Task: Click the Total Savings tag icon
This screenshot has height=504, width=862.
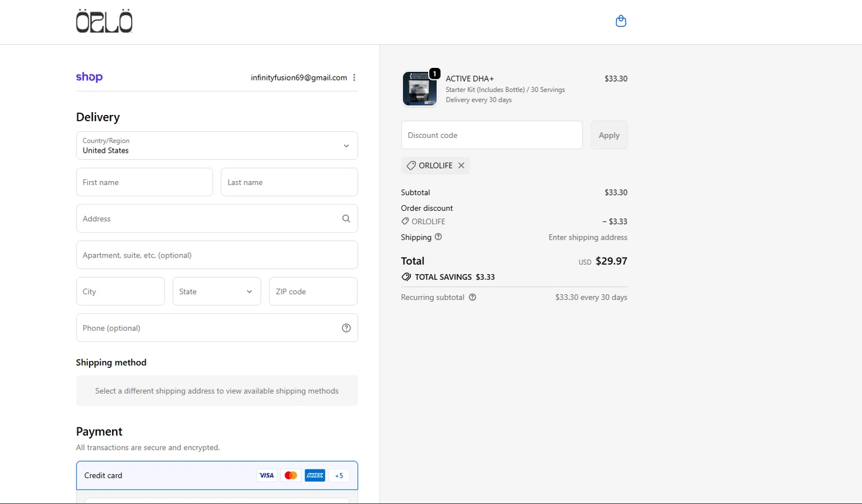Action: [406, 277]
